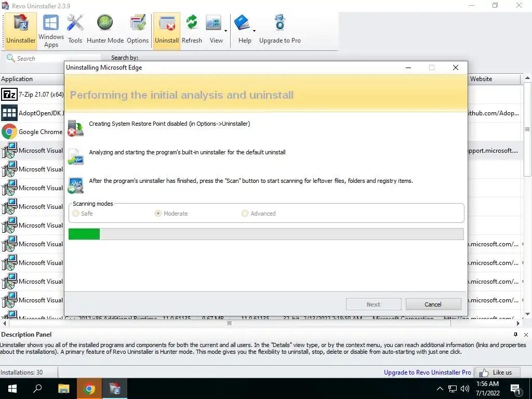Image resolution: width=532 pixels, height=399 pixels.
Task: Open the Tools toolbar icon
Action: coord(75,31)
